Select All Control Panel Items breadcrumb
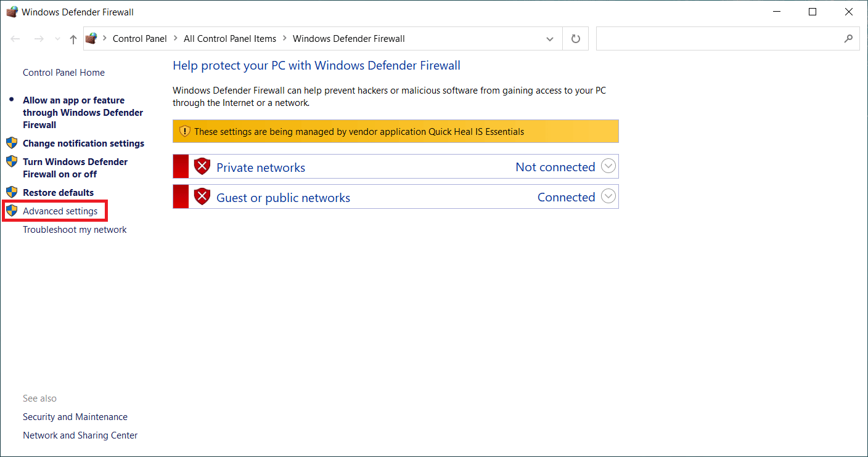Viewport: 868px width, 457px height. pyautogui.click(x=230, y=38)
